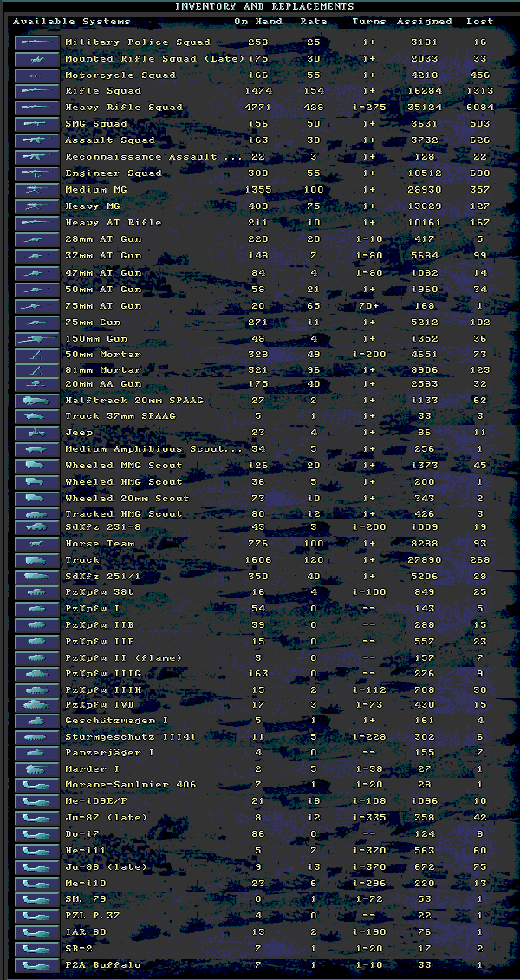Select the 81mm Mortar icon
Image resolution: width=520 pixels, height=980 pixels.
click(x=37, y=370)
